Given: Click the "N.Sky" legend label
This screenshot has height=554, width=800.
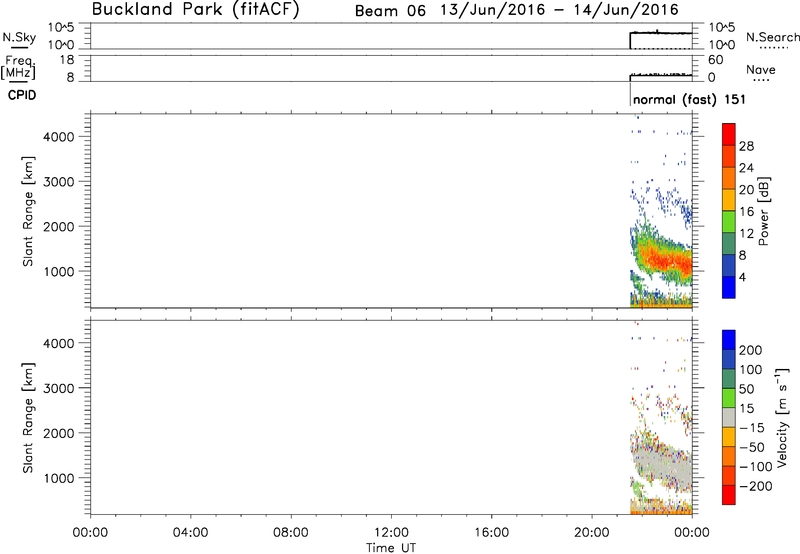Looking at the screenshot, I should [x=19, y=37].
